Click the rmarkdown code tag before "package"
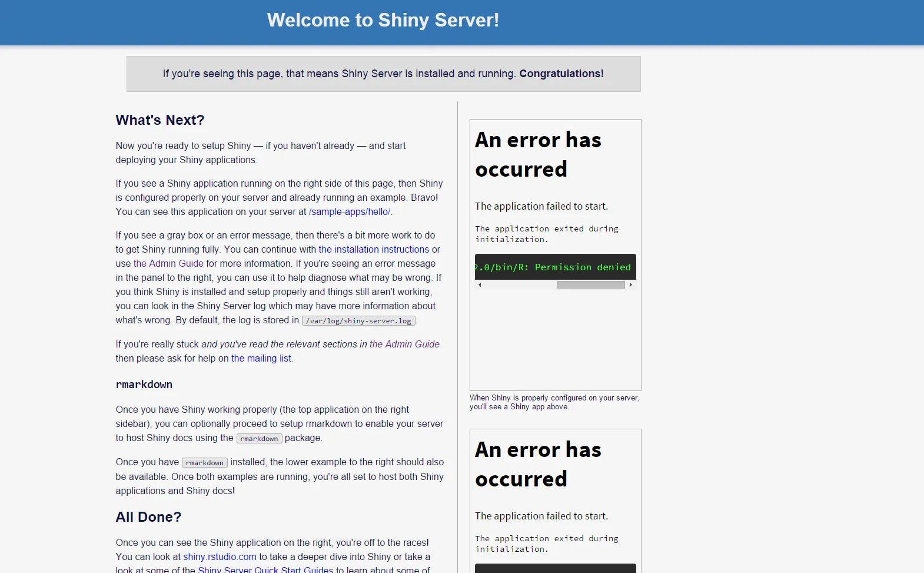The width and height of the screenshot is (924, 573). click(259, 439)
